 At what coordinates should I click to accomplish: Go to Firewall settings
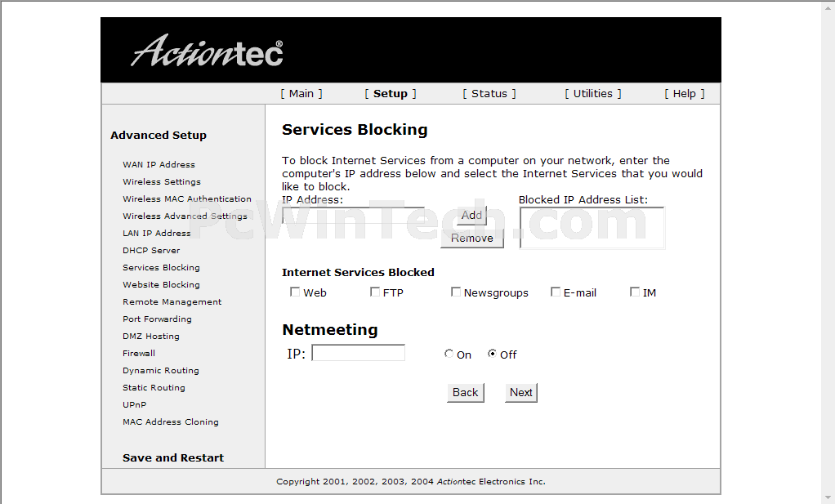(138, 353)
